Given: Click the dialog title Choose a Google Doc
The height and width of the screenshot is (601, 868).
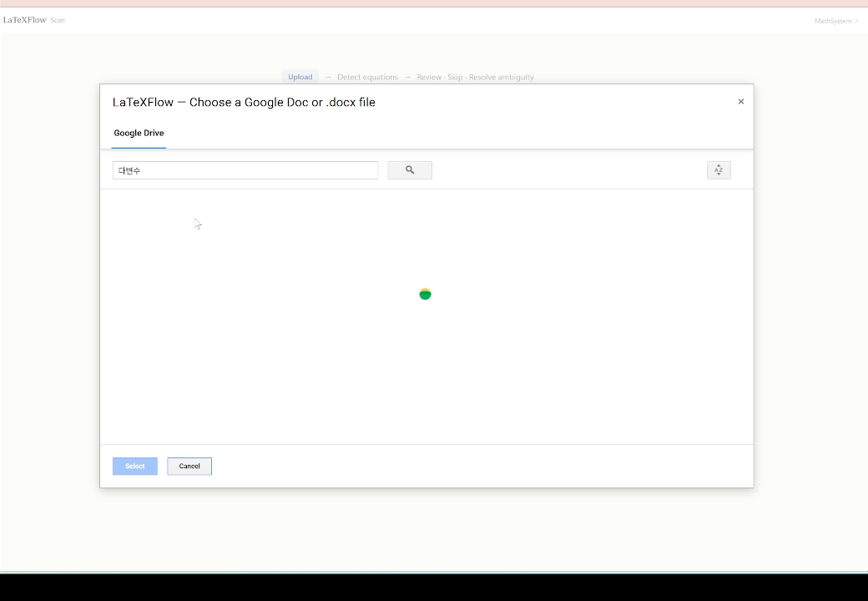Looking at the screenshot, I should [244, 103].
